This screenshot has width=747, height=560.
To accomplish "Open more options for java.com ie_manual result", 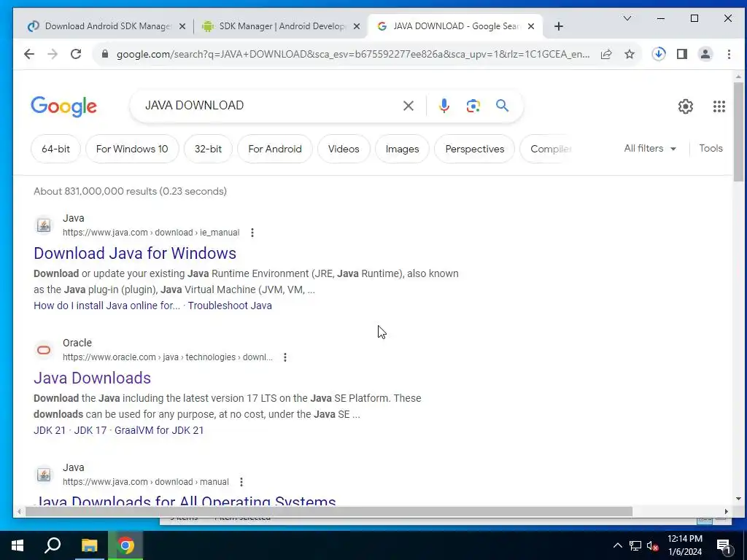I will [252, 233].
